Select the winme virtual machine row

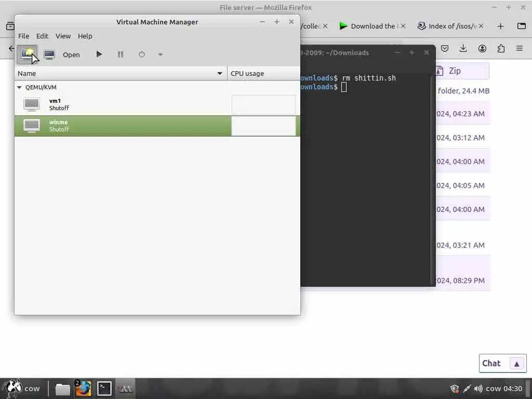pyautogui.click(x=157, y=126)
